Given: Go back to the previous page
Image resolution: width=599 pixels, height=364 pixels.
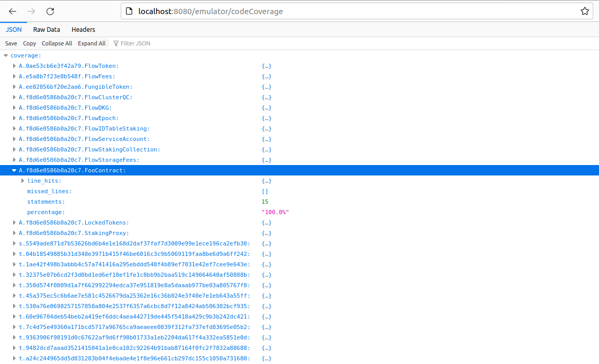Looking at the screenshot, I should 13,11.
